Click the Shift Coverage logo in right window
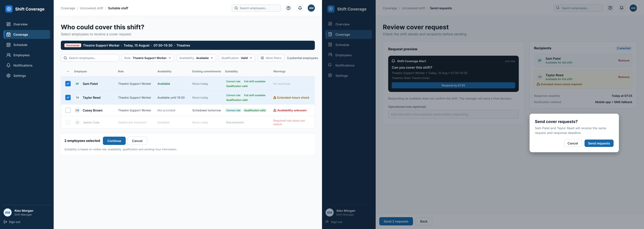The width and height of the screenshot is (644, 229). point(331,9)
